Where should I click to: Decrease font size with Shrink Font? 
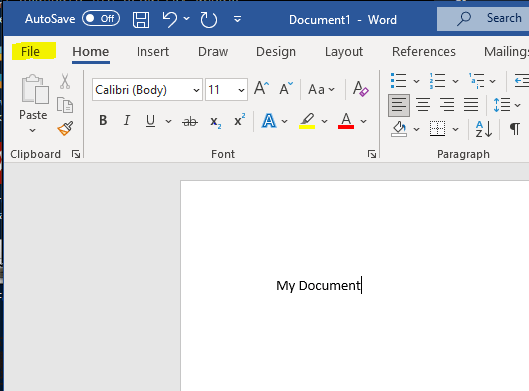pyautogui.click(x=286, y=88)
